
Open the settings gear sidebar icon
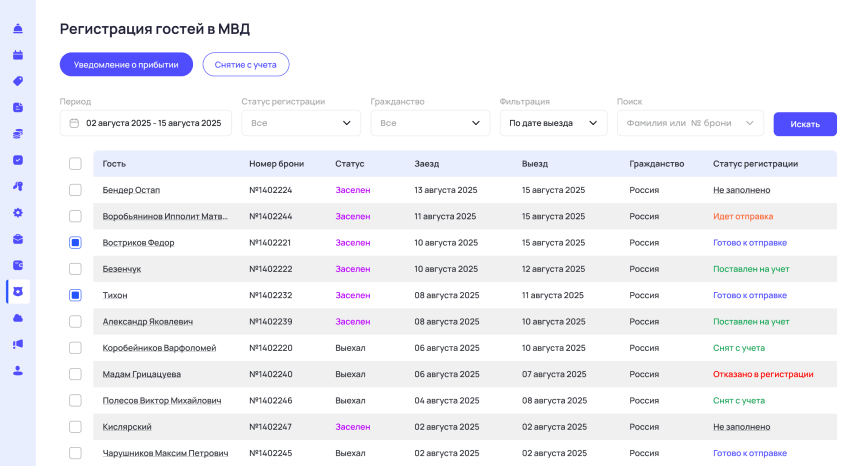[x=18, y=212]
